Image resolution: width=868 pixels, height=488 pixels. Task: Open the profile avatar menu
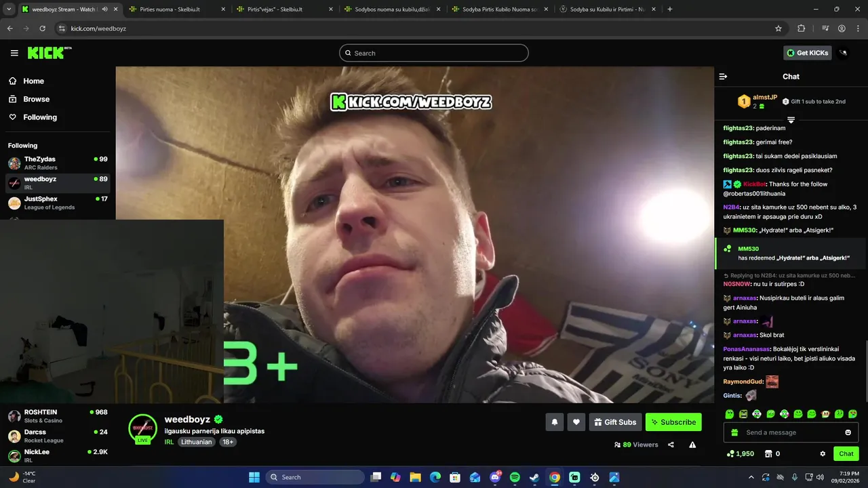pyautogui.click(x=844, y=53)
